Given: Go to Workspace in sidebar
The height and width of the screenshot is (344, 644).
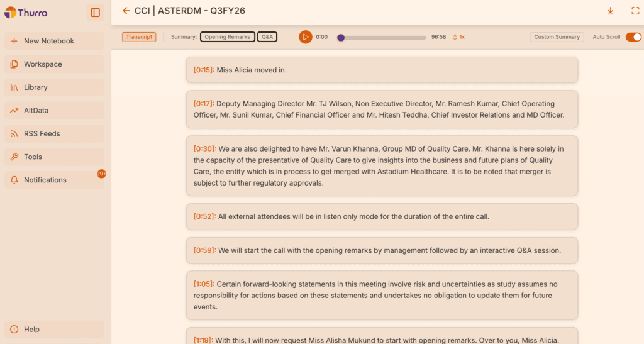Looking at the screenshot, I should [43, 64].
